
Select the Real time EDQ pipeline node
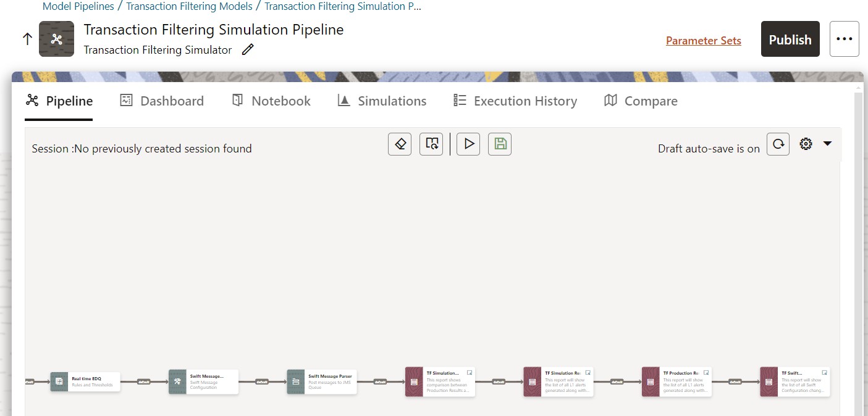[85, 381]
